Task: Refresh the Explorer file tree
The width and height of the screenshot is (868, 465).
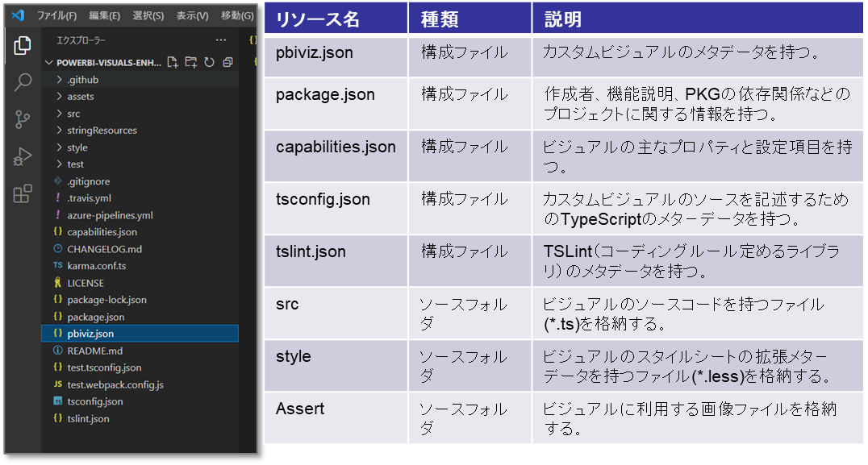Action: click(209, 62)
